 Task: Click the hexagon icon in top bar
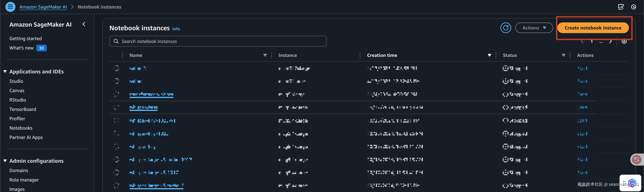pos(633,7)
